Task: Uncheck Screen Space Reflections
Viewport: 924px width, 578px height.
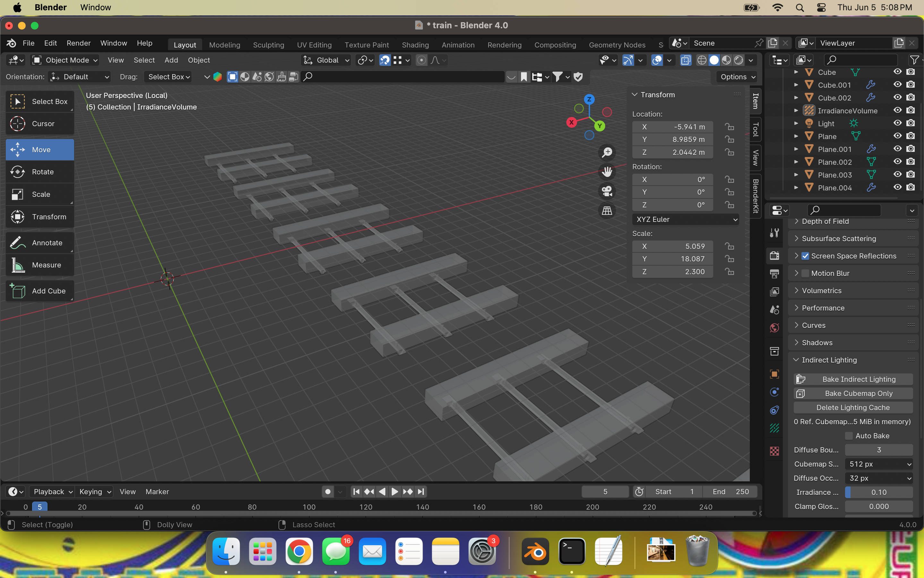Action: pos(805,256)
